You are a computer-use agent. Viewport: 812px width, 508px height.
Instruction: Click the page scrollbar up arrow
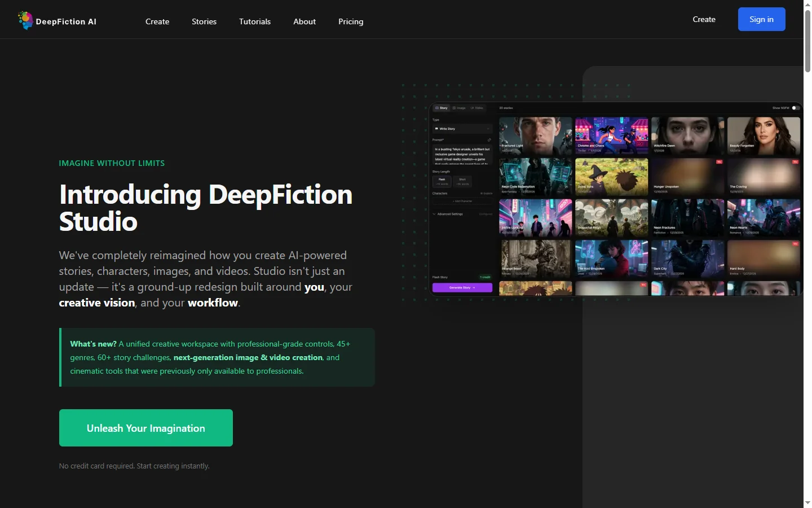(x=807, y=5)
